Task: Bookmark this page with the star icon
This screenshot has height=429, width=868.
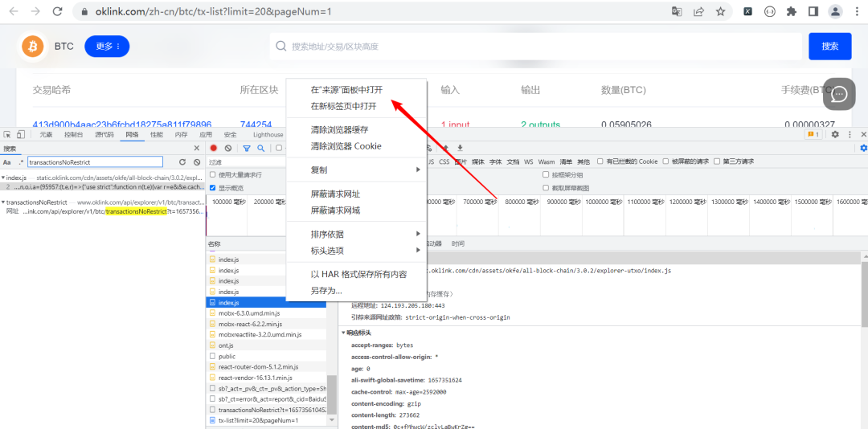Action: tap(720, 11)
